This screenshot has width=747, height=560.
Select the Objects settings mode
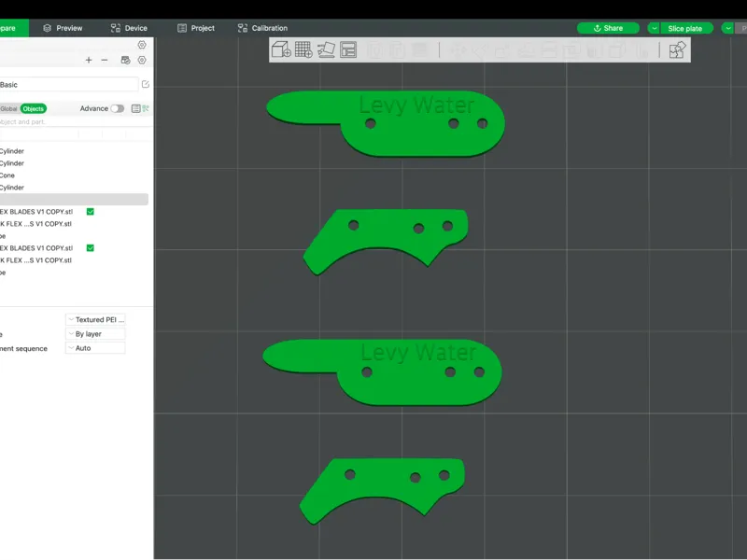point(34,108)
